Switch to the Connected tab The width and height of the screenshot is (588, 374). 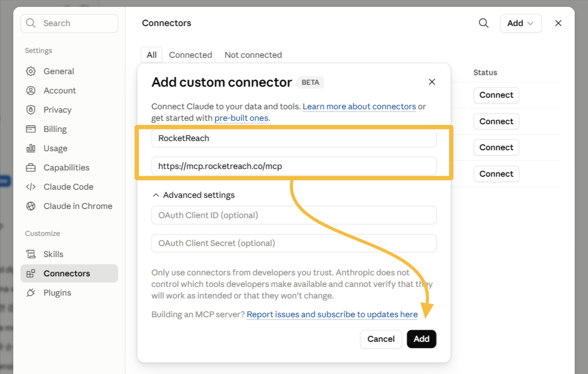(x=190, y=55)
